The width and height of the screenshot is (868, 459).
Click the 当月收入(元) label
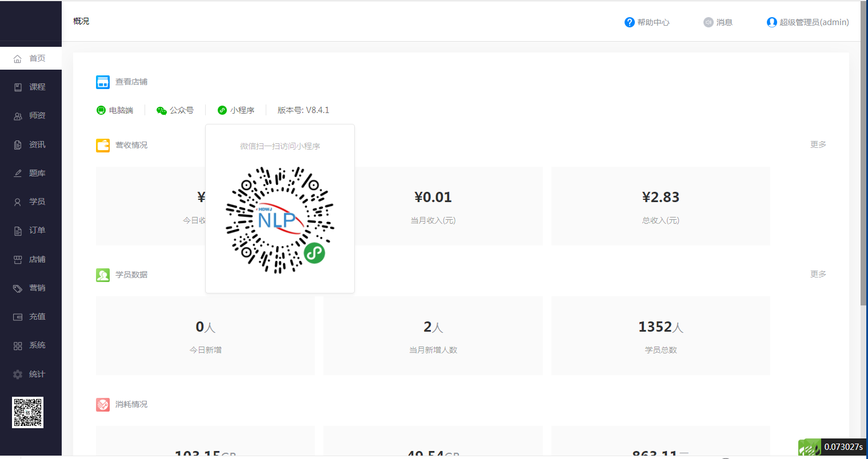[433, 220]
